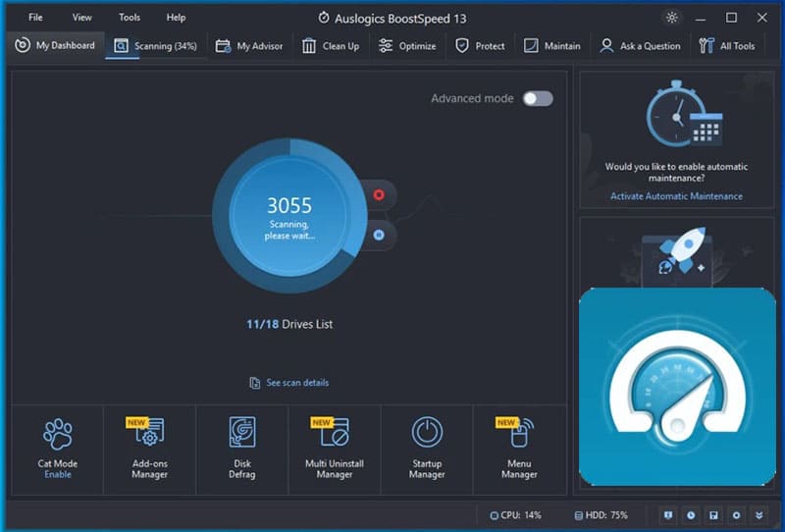This screenshot has height=532, width=785.
Task: Click the Cat Mode paw icon
Action: (58, 434)
